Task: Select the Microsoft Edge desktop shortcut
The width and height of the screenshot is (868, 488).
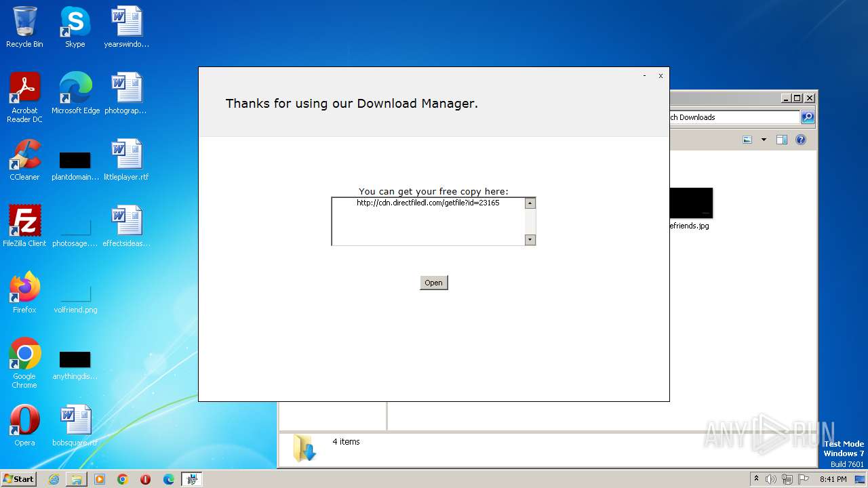Action: tap(75, 94)
